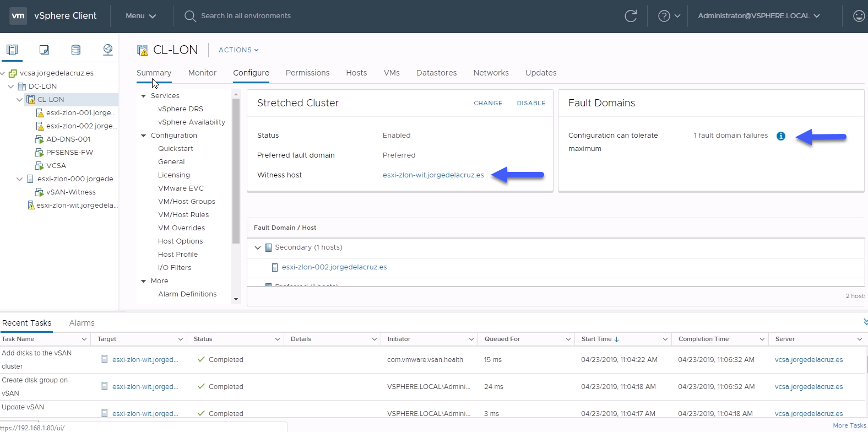The width and height of the screenshot is (868, 432).
Task: Click the Secondary fault domain icon
Action: tap(269, 247)
